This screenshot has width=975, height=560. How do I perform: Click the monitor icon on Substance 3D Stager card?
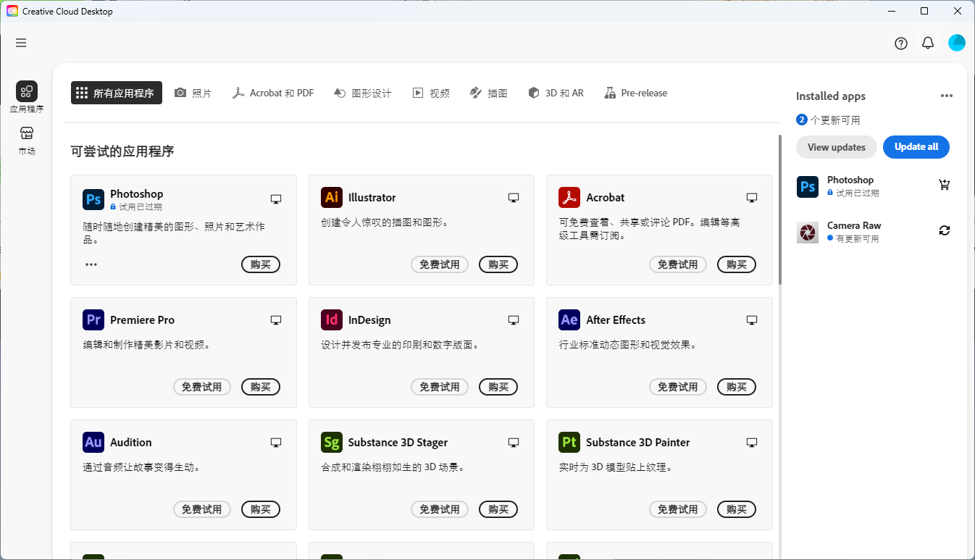514,443
